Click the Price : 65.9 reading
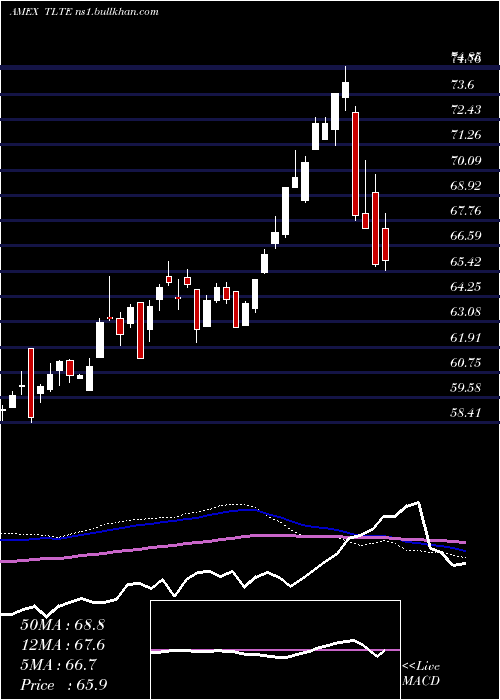The image size is (500, 700). click(63, 685)
